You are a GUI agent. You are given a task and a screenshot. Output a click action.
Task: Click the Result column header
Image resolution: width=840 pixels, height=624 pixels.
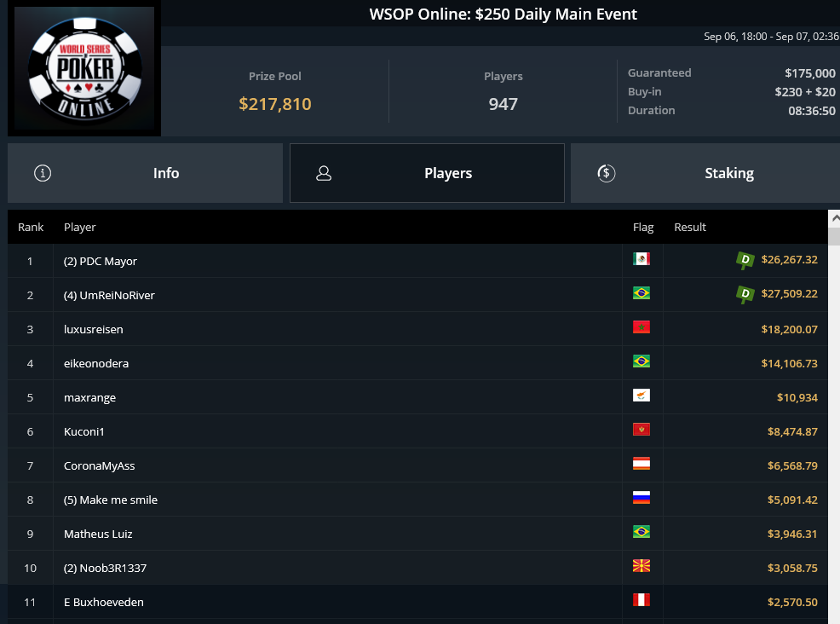[690, 228]
